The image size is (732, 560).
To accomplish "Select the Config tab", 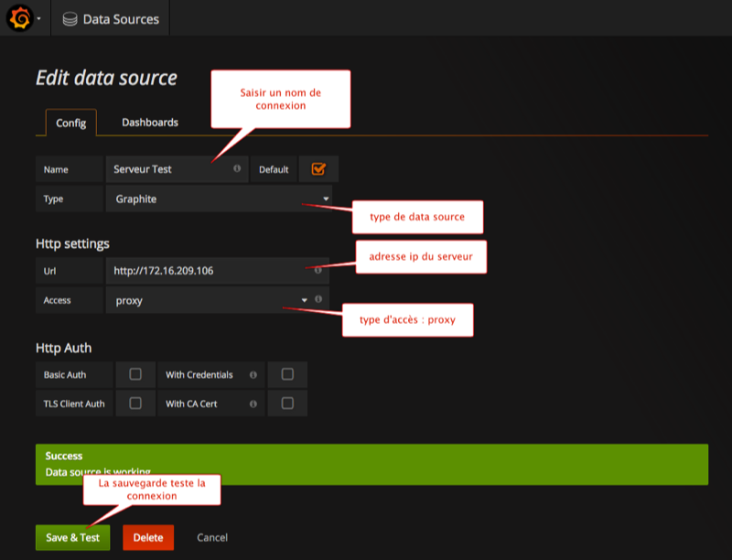I will point(70,123).
